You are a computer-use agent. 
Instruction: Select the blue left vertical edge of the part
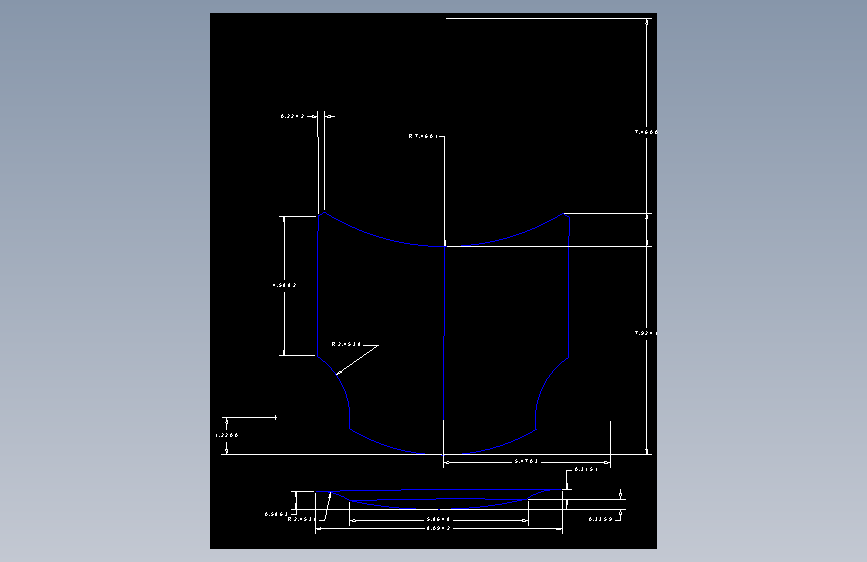pos(318,285)
